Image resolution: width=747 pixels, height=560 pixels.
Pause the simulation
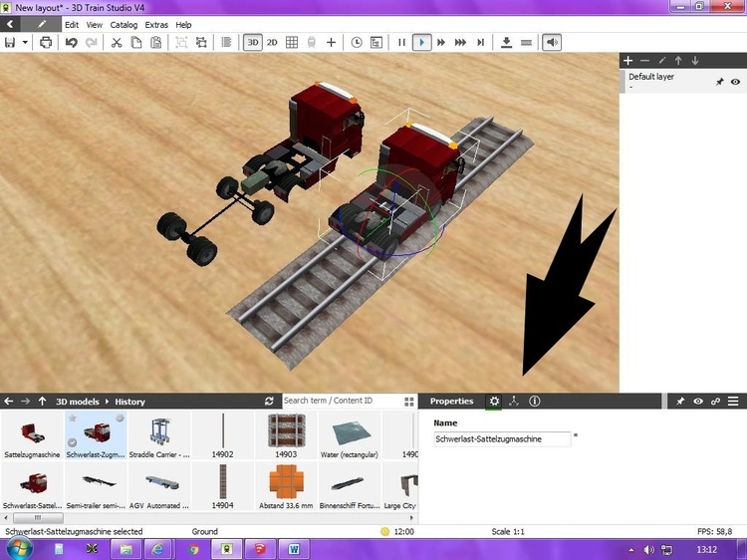click(x=401, y=43)
